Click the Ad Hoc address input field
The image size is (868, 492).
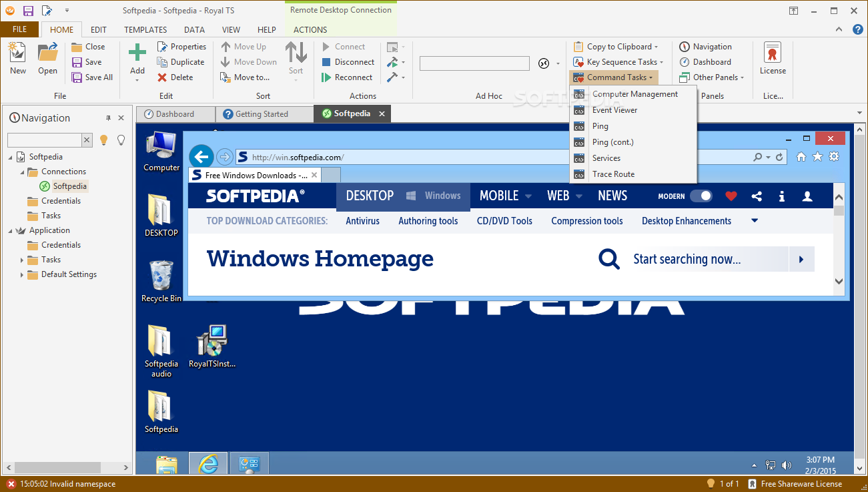(x=474, y=63)
